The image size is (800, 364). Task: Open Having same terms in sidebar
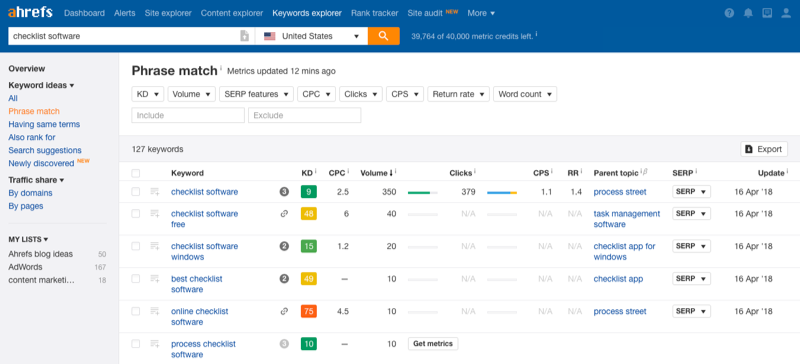pos(44,125)
